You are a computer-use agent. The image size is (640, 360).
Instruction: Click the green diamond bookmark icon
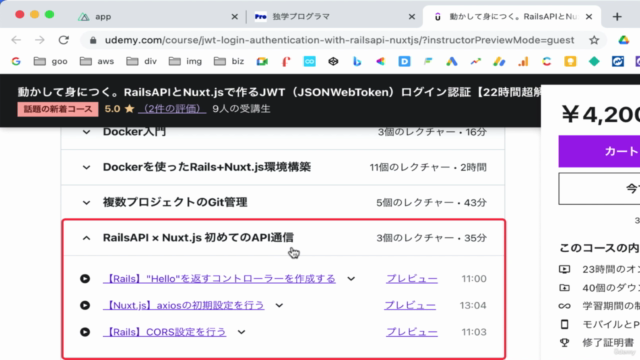(x=594, y=62)
